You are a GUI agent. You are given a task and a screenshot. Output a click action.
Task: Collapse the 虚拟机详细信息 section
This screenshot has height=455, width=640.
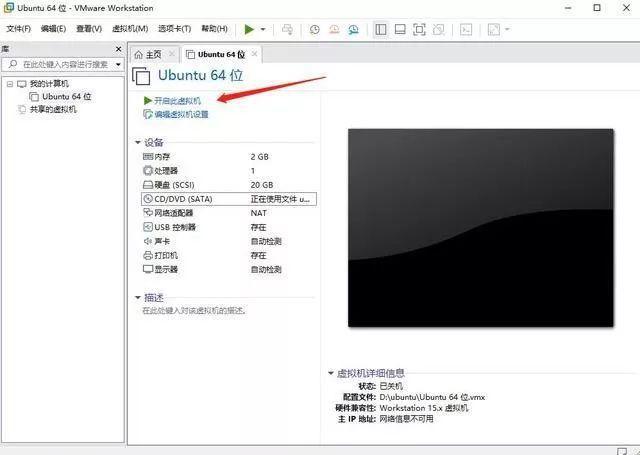[331, 373]
